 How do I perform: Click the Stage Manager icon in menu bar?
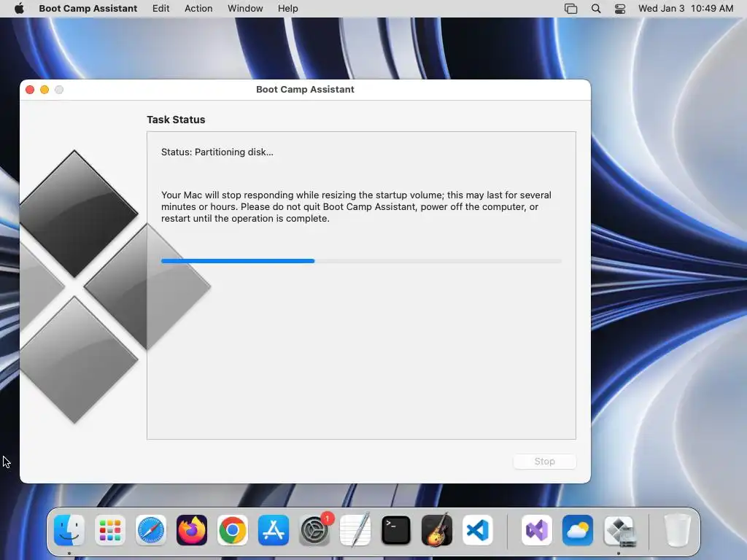(570, 9)
